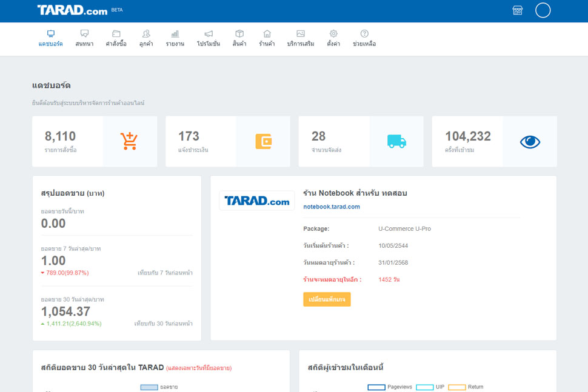Open the notebook.tarad.com link
This screenshot has height=392, width=588.
tap(332, 207)
